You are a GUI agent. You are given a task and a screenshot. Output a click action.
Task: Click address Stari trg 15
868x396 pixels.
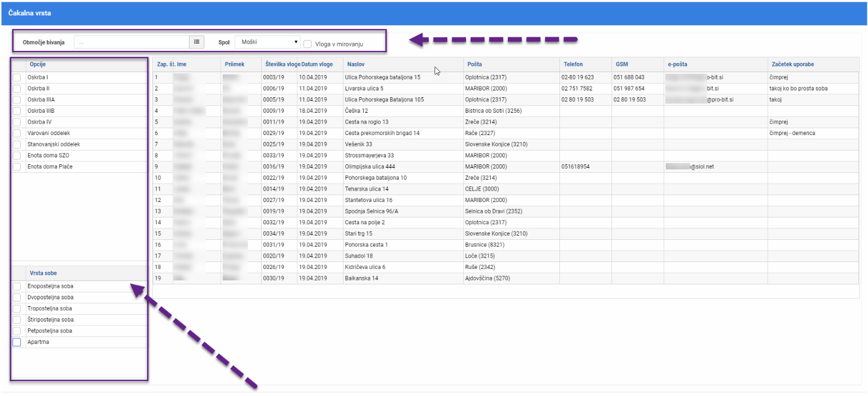pos(358,233)
